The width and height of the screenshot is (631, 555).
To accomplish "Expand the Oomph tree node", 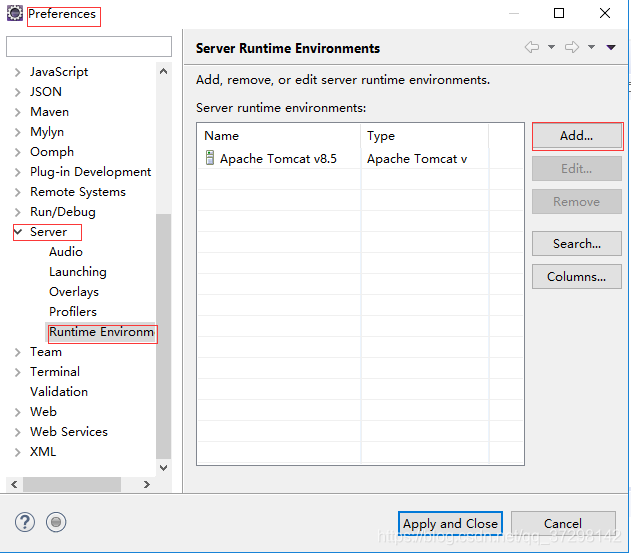I will click(17, 153).
